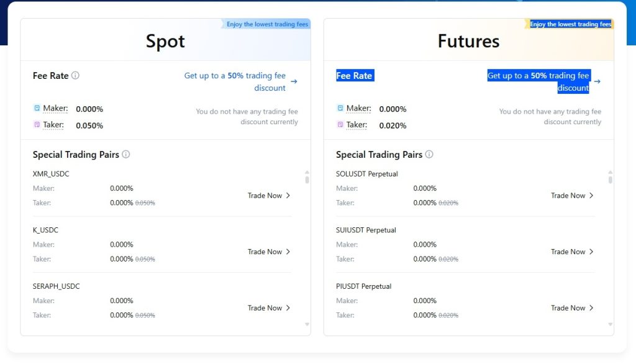Expand the SERAPH_USDC Trade Now chevron
Image resolution: width=636 pixels, height=364 pixels.
(x=289, y=307)
